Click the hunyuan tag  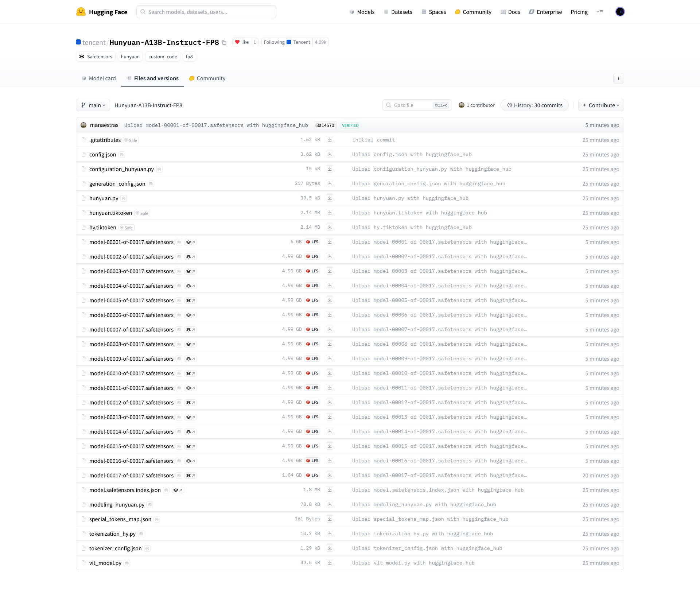point(130,57)
